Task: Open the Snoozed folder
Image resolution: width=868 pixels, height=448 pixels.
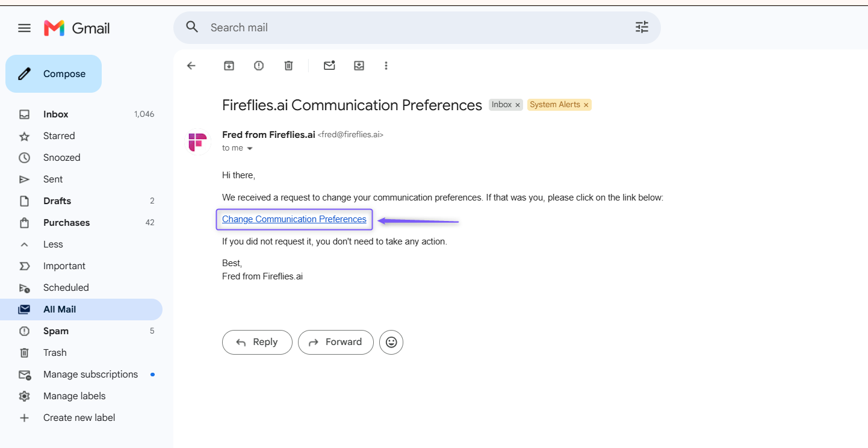Action: (x=81, y=158)
